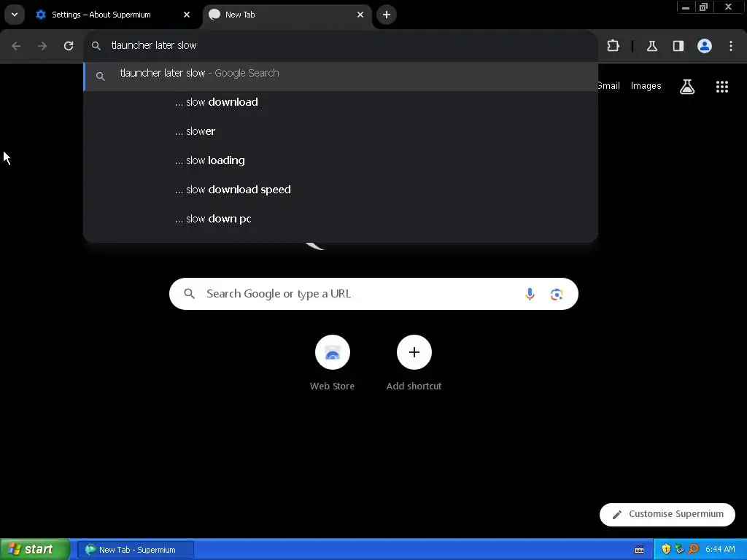Screen dimensions: 747x560
Task: Restore down the Supermium window
Action: point(703,7)
